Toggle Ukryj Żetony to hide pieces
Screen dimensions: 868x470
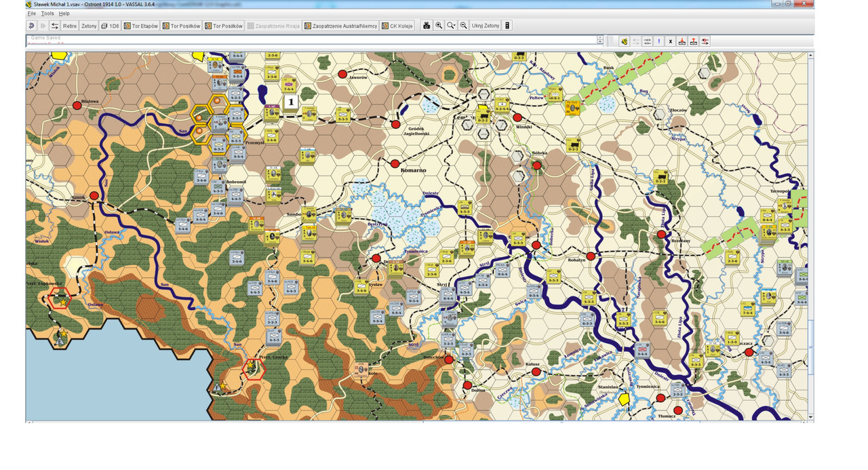486,26
